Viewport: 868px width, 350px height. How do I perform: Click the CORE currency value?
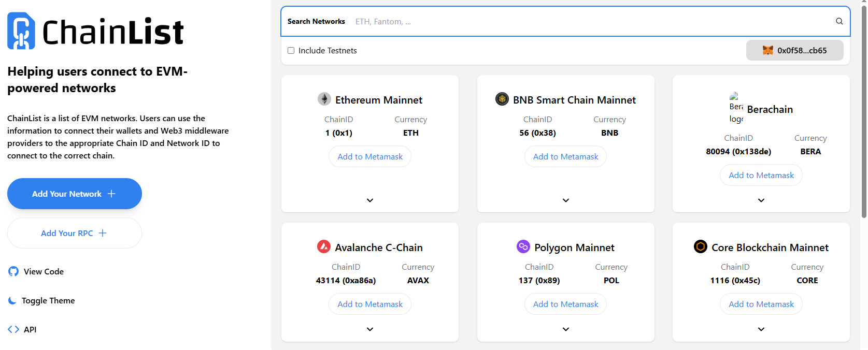(807, 281)
